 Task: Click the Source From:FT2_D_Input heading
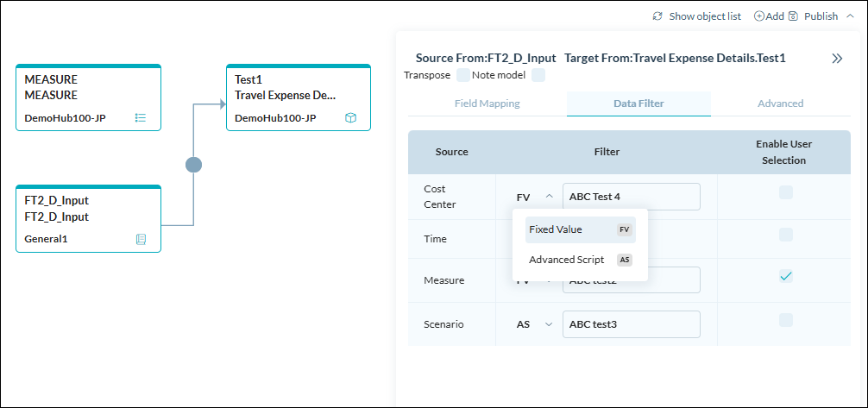(x=486, y=59)
